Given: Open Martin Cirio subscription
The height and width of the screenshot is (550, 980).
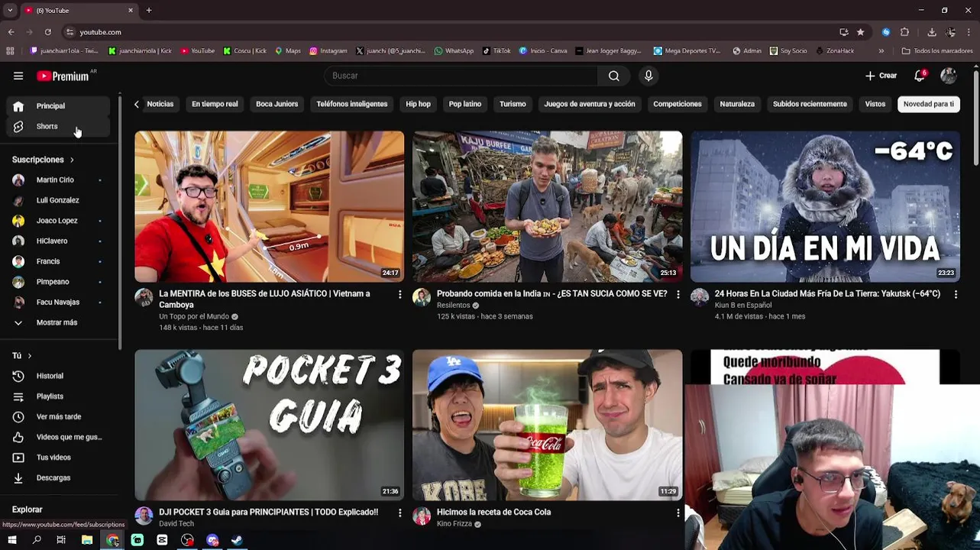Looking at the screenshot, I should (x=58, y=180).
